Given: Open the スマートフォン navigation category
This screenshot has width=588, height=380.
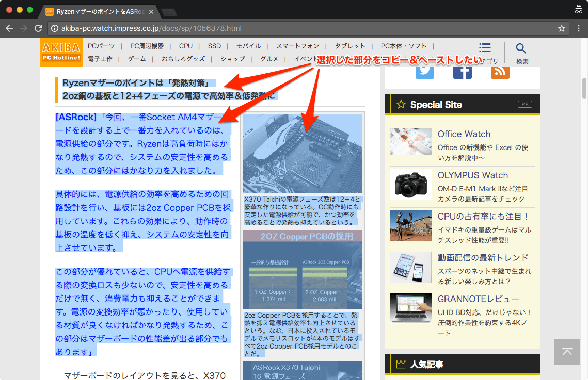Looking at the screenshot, I should [x=298, y=46].
